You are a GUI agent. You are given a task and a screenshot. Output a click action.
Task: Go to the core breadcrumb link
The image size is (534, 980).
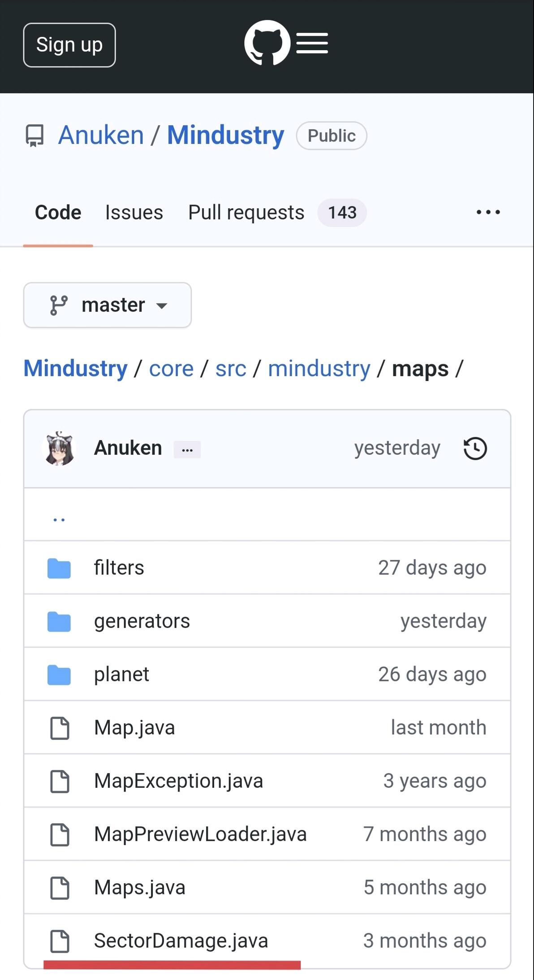click(x=171, y=369)
